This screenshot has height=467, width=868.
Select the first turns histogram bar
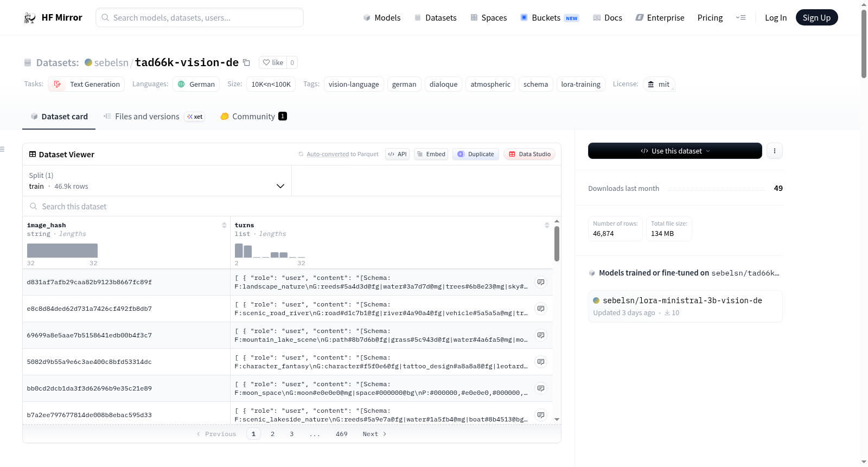tap(239, 251)
